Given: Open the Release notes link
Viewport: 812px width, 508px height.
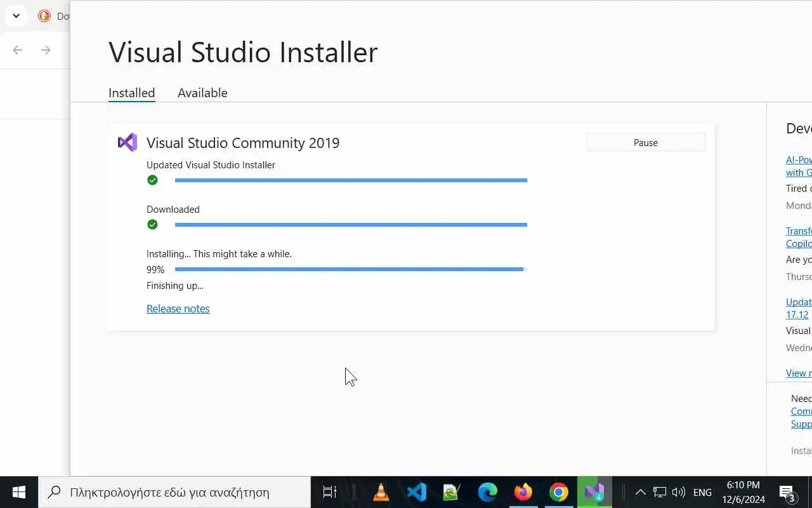Looking at the screenshot, I should pos(178,309).
